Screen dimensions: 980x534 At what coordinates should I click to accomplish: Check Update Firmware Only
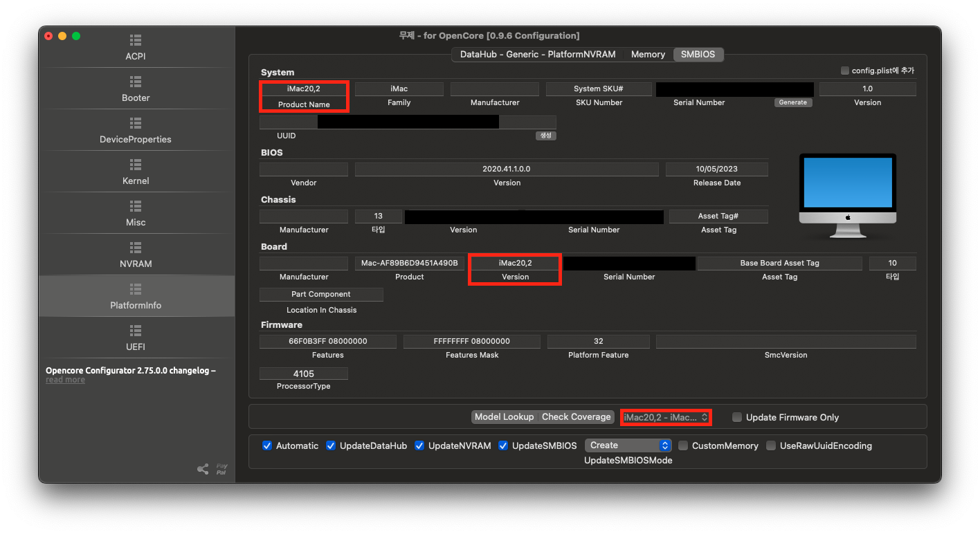point(737,417)
